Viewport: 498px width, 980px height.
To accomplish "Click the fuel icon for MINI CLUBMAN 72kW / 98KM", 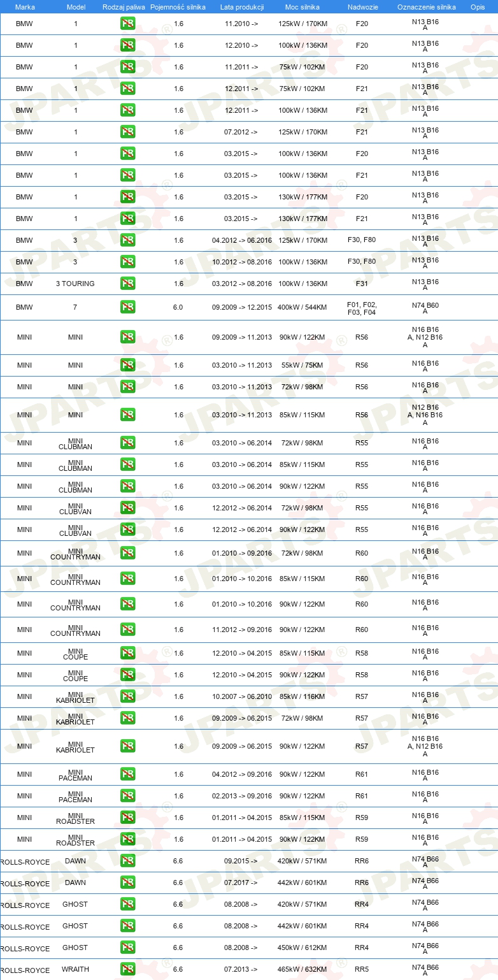I will point(127,443).
